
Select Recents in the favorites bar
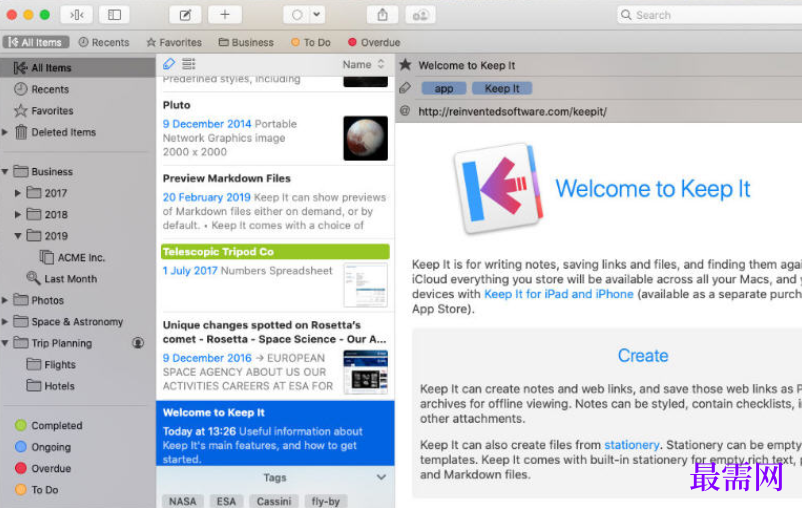104,42
